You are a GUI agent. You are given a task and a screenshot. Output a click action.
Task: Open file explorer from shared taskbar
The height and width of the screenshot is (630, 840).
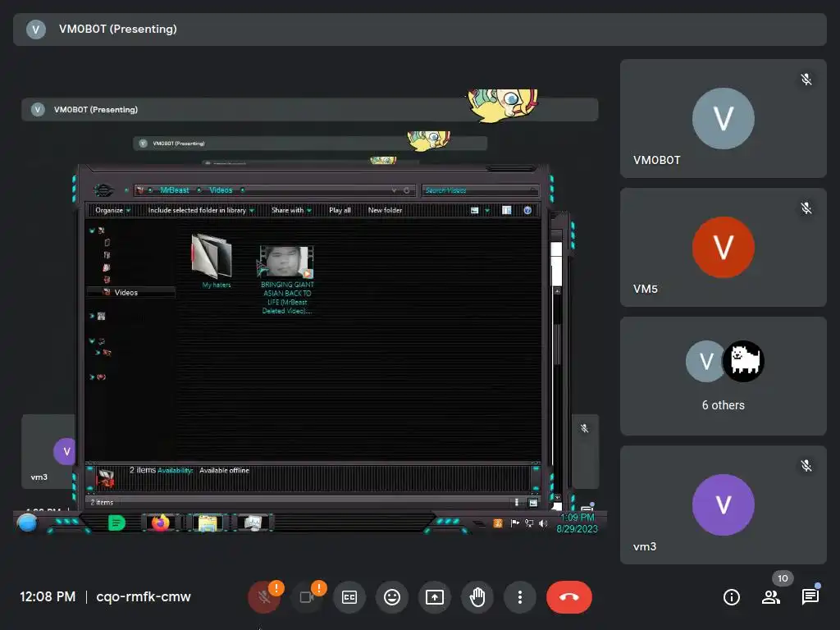(x=208, y=523)
